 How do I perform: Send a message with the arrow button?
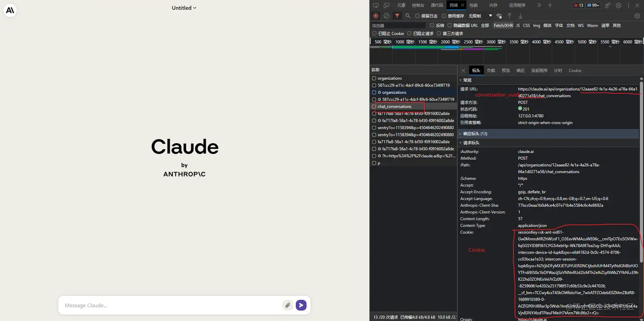point(301,305)
